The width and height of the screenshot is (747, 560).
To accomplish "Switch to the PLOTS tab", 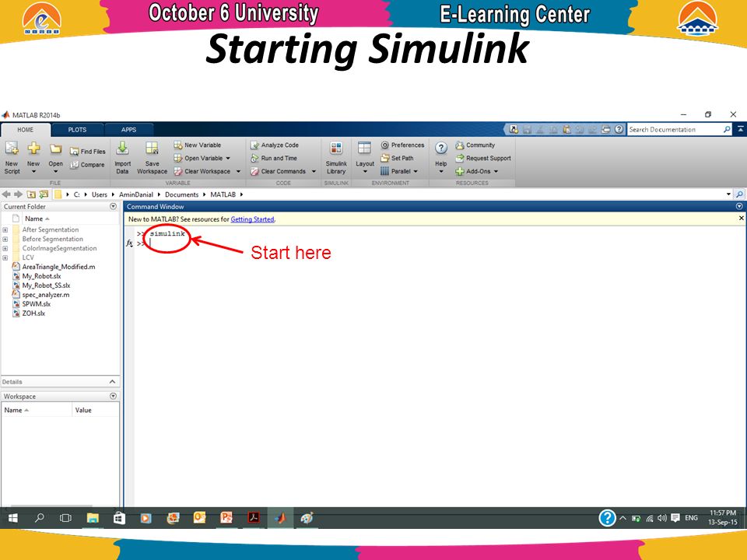I will click(77, 130).
